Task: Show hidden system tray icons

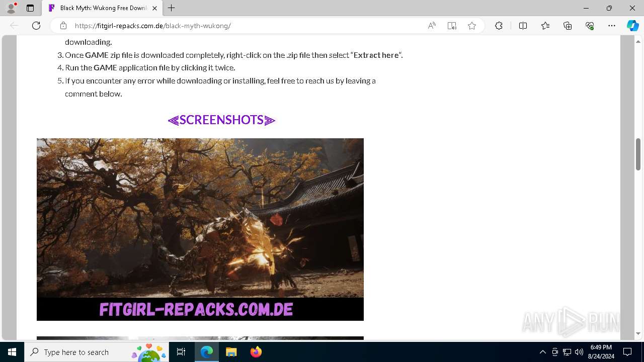Action: [x=542, y=352]
